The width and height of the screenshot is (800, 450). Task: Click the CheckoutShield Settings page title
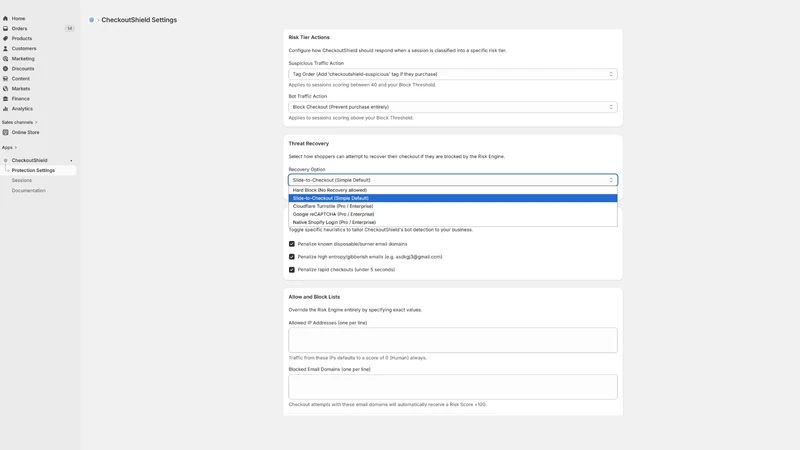coord(139,20)
